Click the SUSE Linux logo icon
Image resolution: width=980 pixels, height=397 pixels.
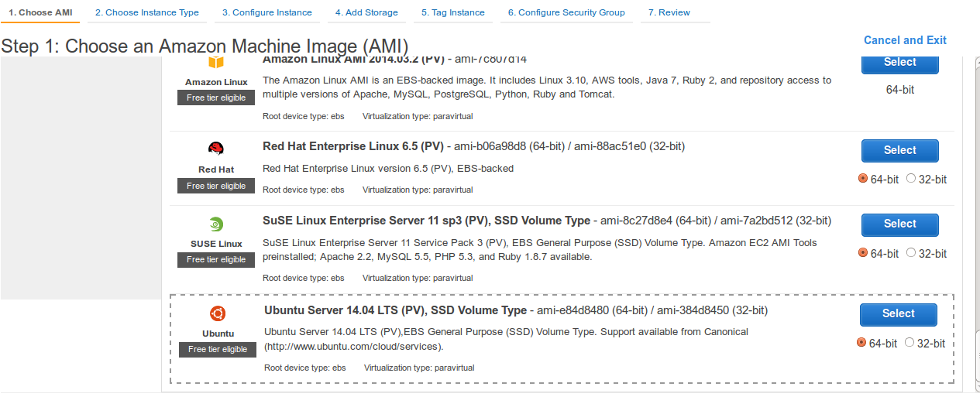click(216, 224)
